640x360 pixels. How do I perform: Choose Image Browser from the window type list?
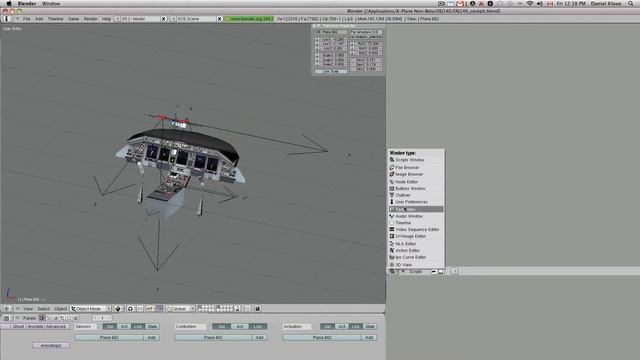click(416, 174)
